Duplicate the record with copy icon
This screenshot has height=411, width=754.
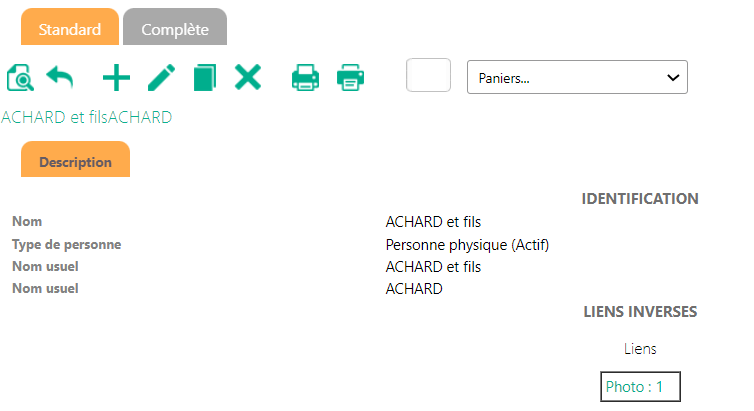coord(205,77)
